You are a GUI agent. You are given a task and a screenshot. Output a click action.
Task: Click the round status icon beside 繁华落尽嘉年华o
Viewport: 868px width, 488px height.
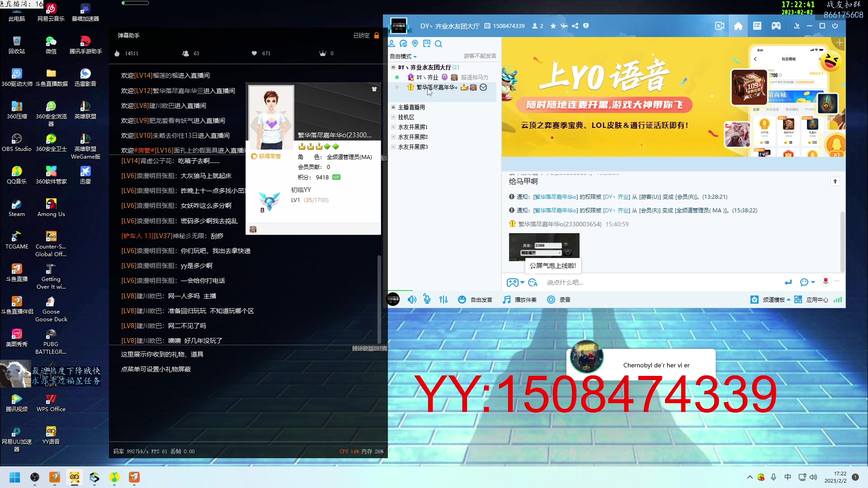[483, 87]
